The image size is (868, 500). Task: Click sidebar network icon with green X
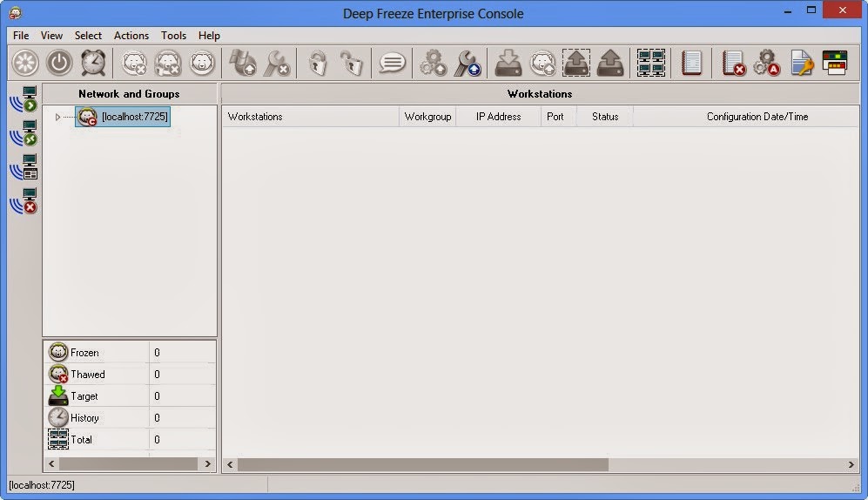pos(24,133)
